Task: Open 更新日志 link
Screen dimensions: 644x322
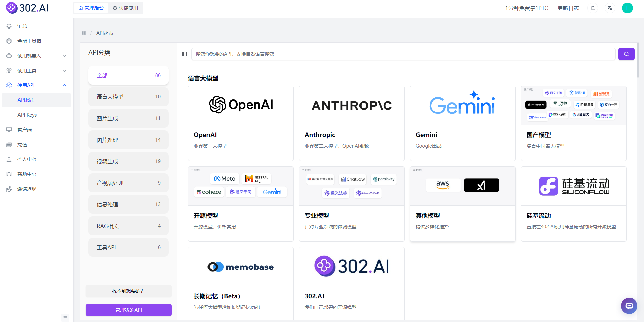Action: (568, 8)
